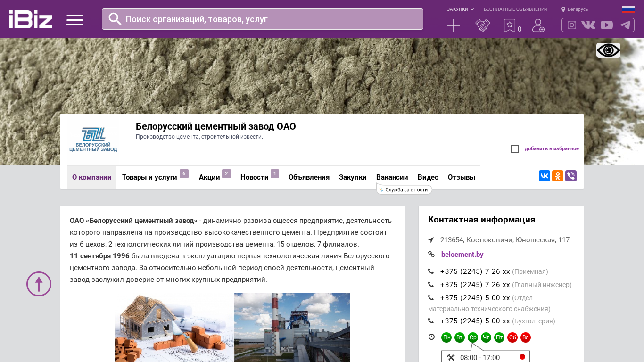This screenshot has width=644, height=362.
Task: Select Saturday (Сб) schedule day
Action: [x=512, y=337]
